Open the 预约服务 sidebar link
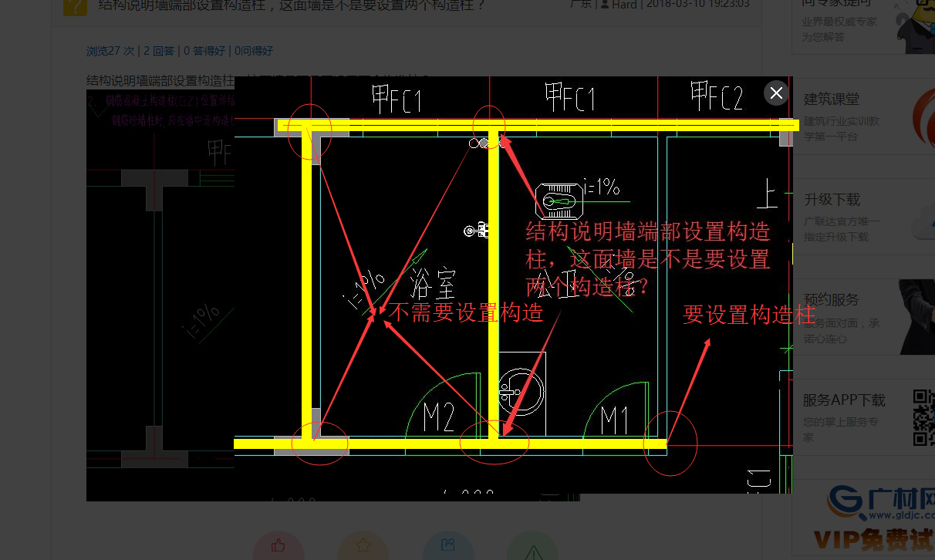 (832, 299)
